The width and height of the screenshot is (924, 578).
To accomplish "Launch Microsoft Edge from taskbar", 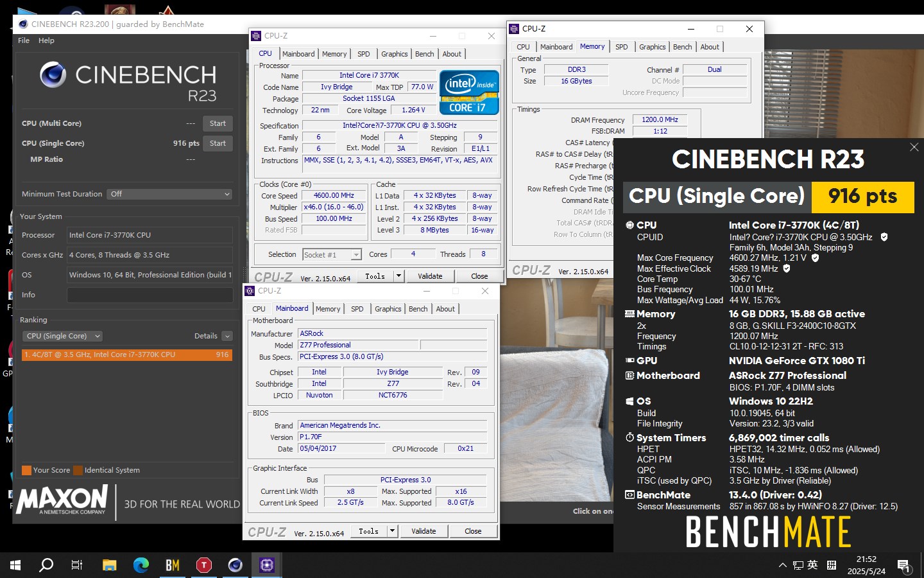I will 141,565.
